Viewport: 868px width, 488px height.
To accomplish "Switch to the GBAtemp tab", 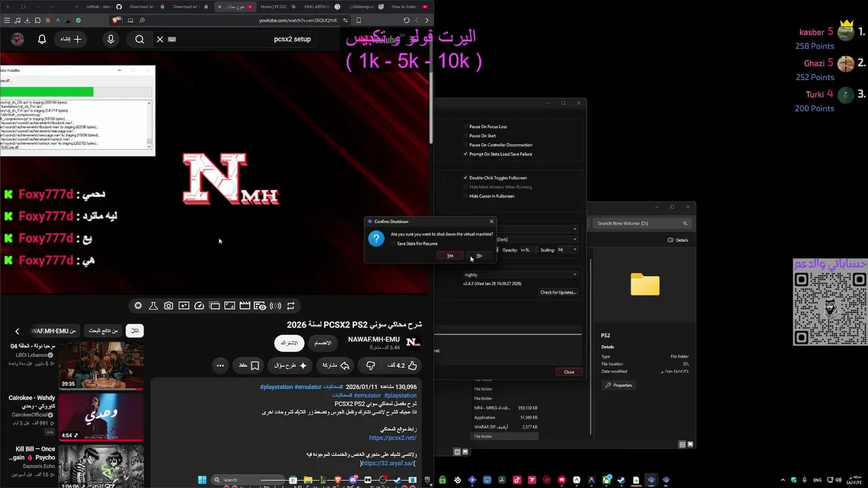I will (x=366, y=7).
